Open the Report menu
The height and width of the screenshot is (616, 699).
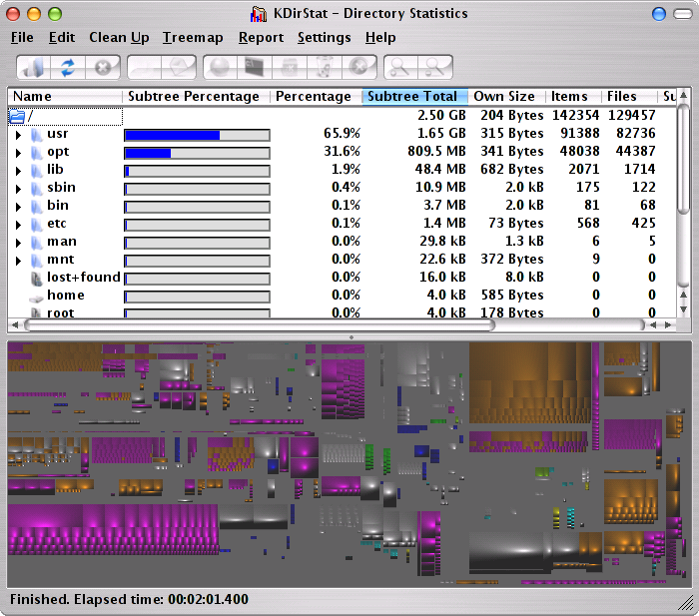(x=261, y=37)
